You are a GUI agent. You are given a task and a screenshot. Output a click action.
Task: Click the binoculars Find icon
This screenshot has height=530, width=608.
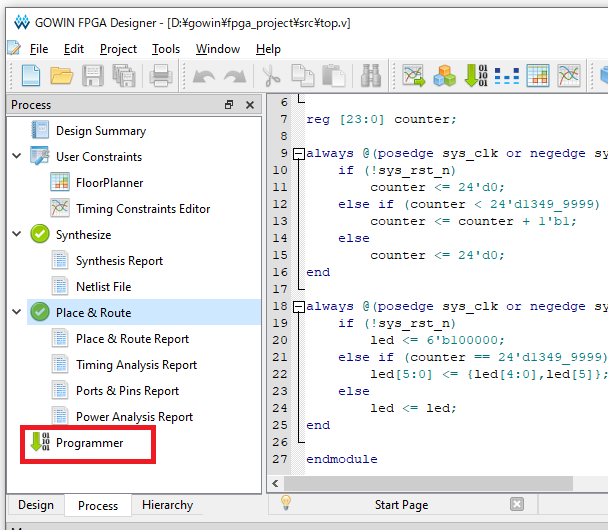pyautogui.click(x=371, y=75)
